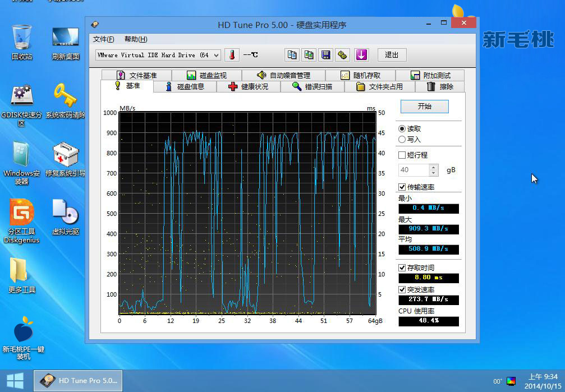Switch to the 随机存取 tab

click(360, 75)
